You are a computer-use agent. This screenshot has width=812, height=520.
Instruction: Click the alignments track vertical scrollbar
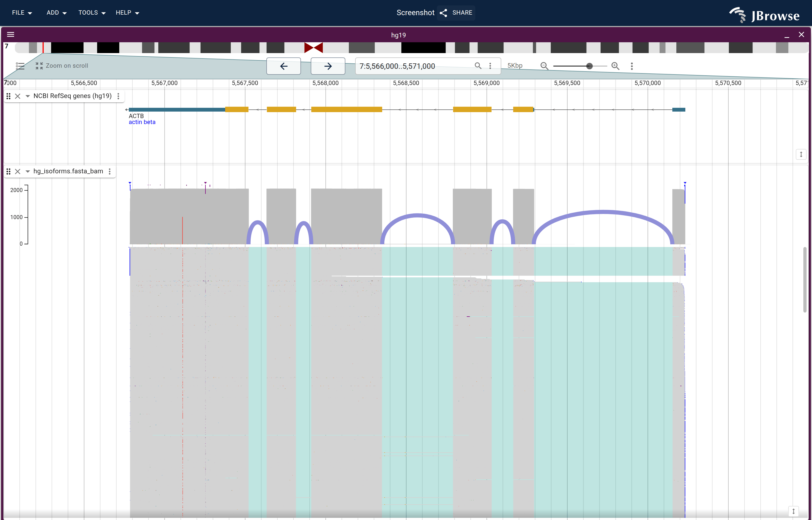[x=805, y=279]
